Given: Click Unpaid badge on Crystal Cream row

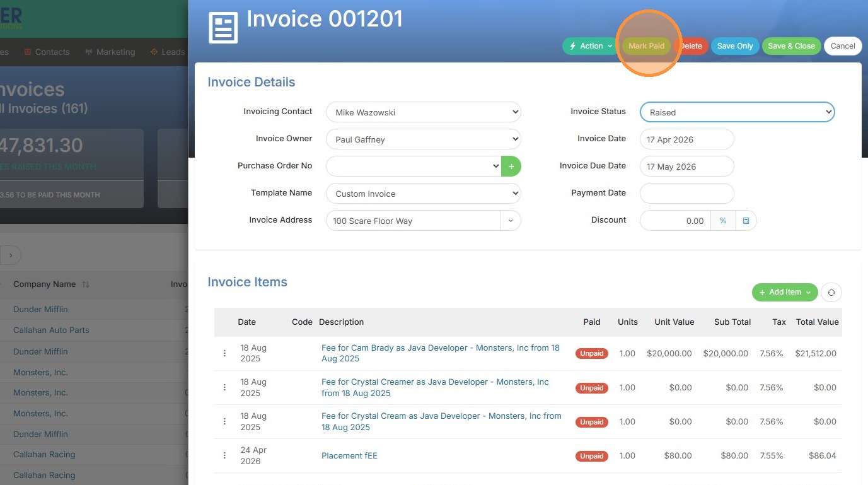Looking at the screenshot, I should (591, 422).
